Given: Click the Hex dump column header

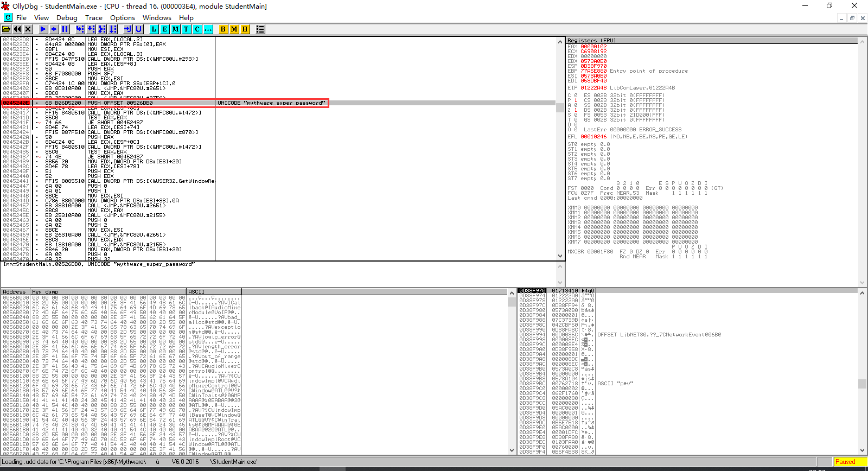Looking at the screenshot, I should click(x=107, y=292).
